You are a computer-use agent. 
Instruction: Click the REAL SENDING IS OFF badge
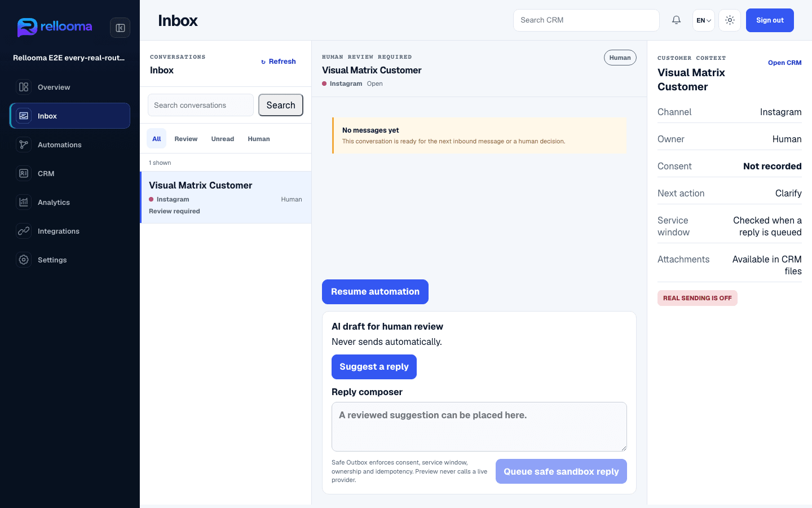pyautogui.click(x=698, y=298)
